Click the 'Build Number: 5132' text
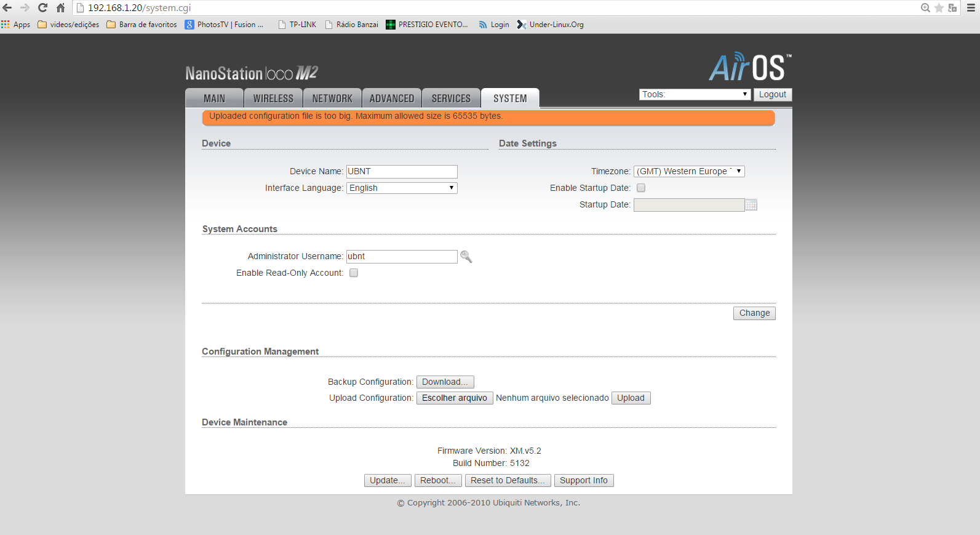980x535 pixels. [x=491, y=464]
